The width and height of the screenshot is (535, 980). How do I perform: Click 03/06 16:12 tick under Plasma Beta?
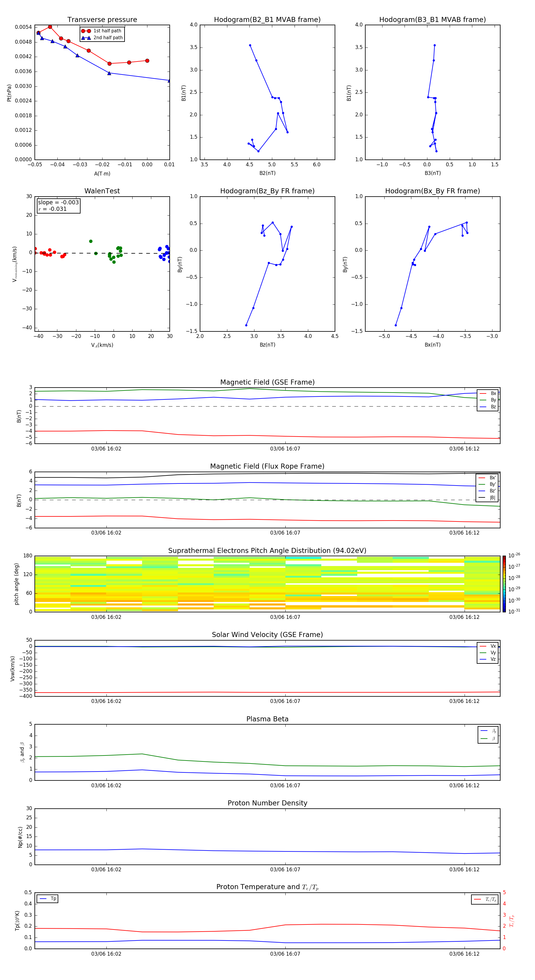[464, 785]
